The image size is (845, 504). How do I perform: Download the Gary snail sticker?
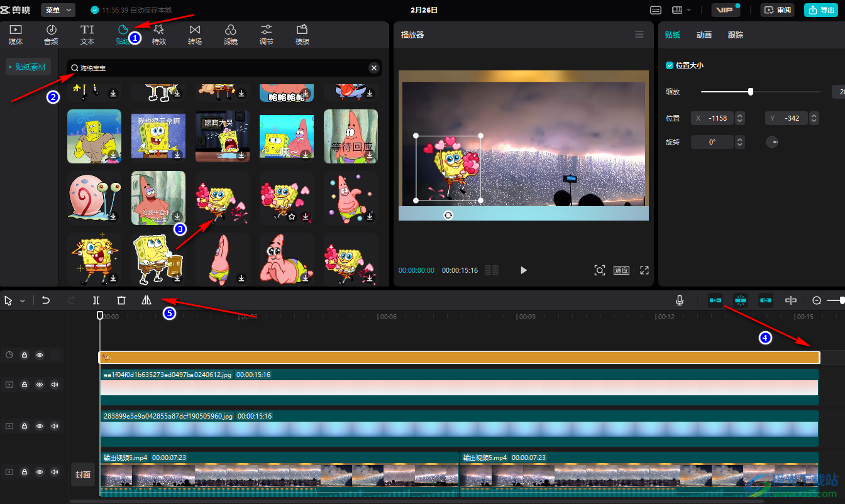point(113,216)
